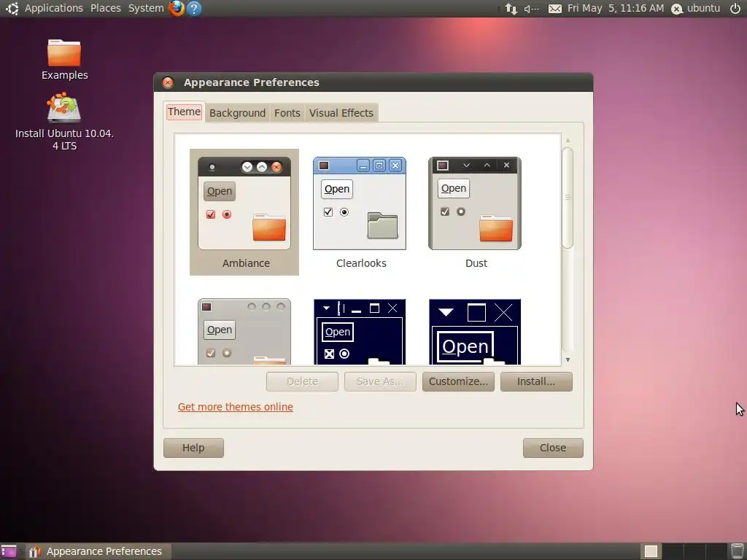
Task: Click the theme list scrollbar handle
Action: (568, 198)
